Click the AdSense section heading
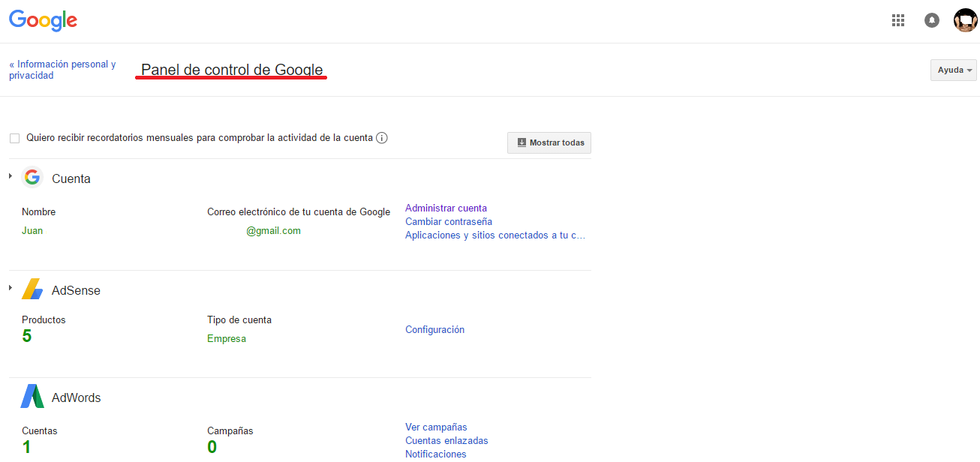Image resolution: width=980 pixels, height=462 pixels. (x=76, y=291)
